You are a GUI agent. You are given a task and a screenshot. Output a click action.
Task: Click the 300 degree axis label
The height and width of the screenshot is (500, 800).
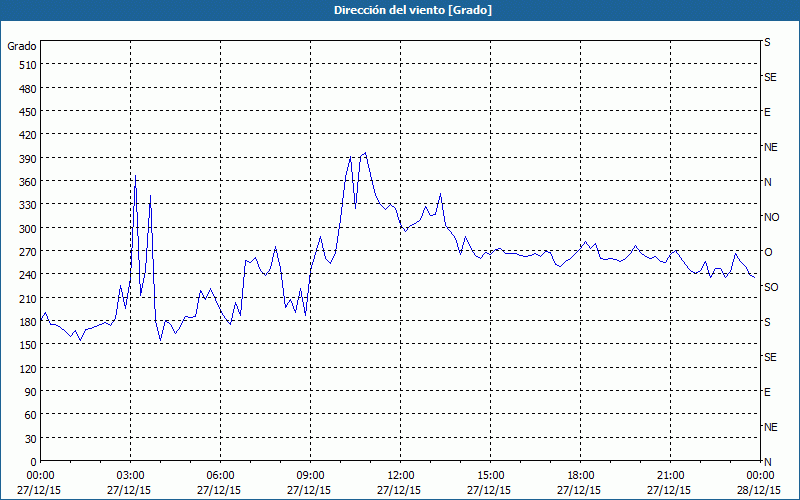(28, 229)
